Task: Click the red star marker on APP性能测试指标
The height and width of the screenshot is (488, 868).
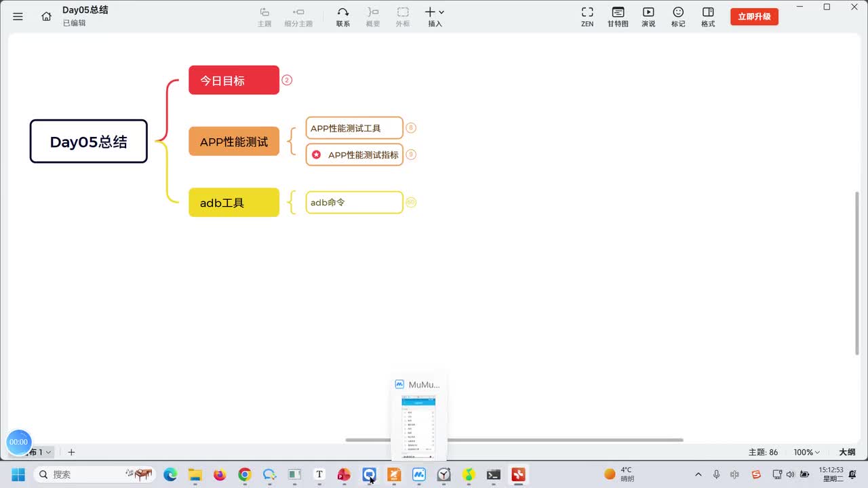Action: click(316, 155)
